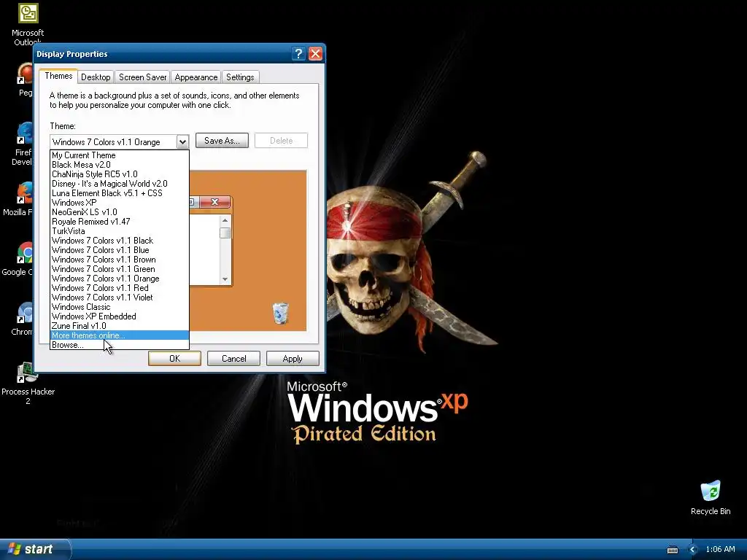Image resolution: width=747 pixels, height=560 pixels.
Task: Click the Apply button
Action: 293,359
